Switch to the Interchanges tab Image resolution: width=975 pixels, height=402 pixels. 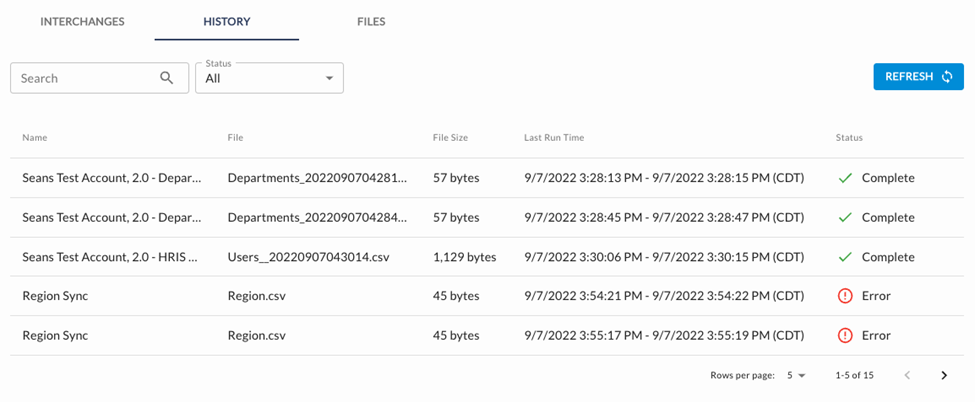click(82, 21)
